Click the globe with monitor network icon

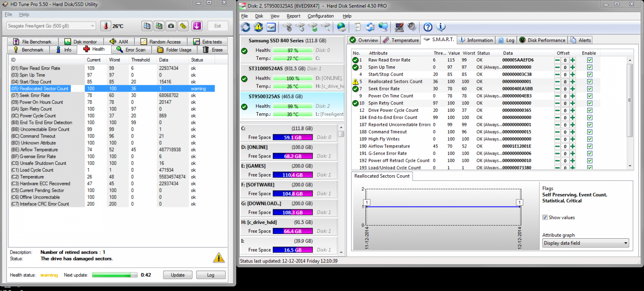383,27
